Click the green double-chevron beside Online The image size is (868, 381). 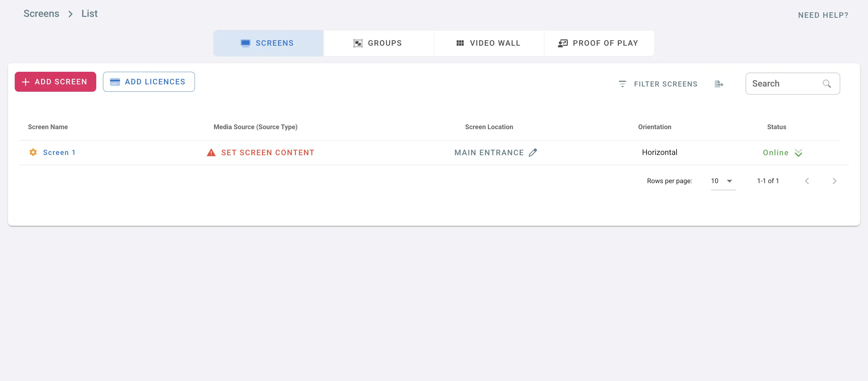point(798,153)
